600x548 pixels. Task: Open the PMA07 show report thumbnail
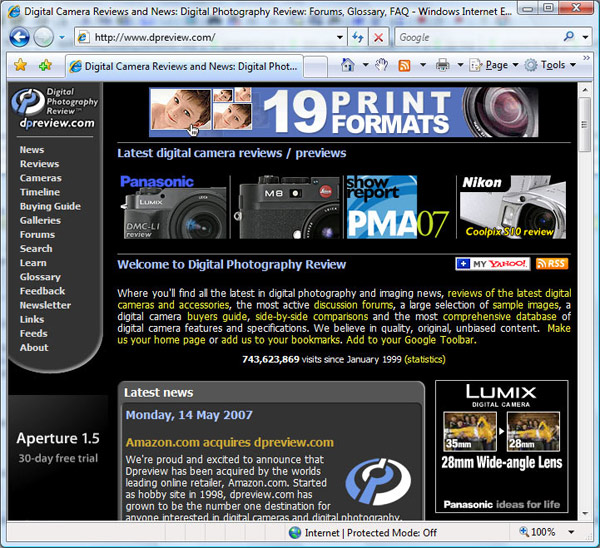[x=398, y=207]
